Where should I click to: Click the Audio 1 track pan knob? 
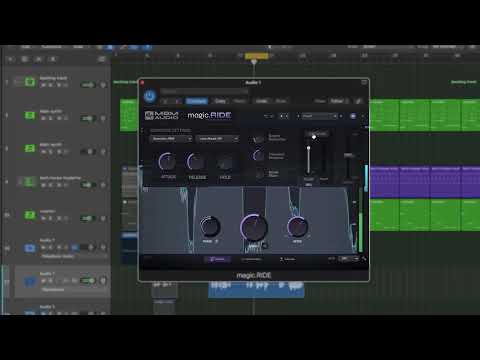(103, 281)
